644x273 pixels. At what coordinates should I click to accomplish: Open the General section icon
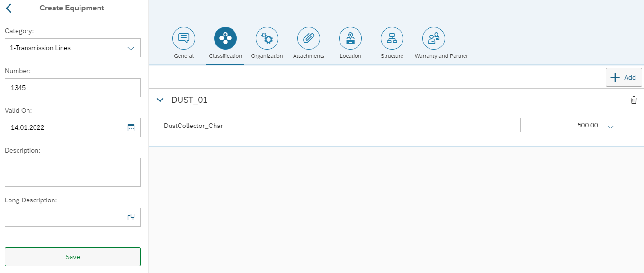click(184, 38)
